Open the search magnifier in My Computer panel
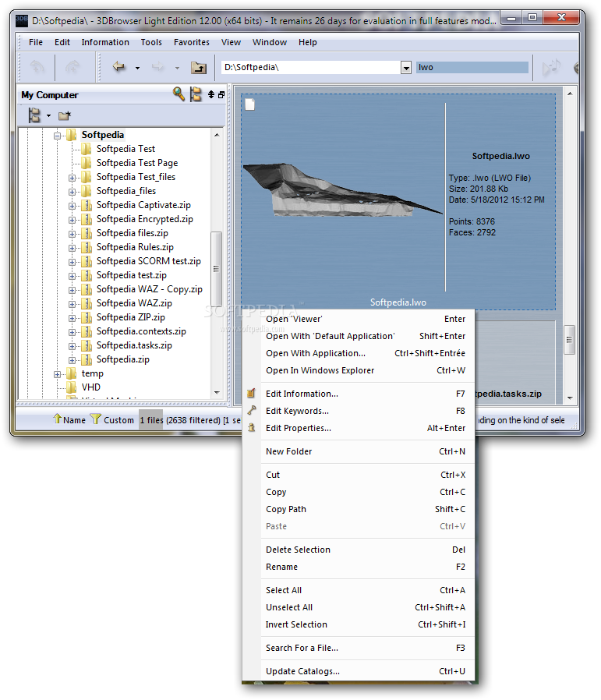 click(x=179, y=94)
